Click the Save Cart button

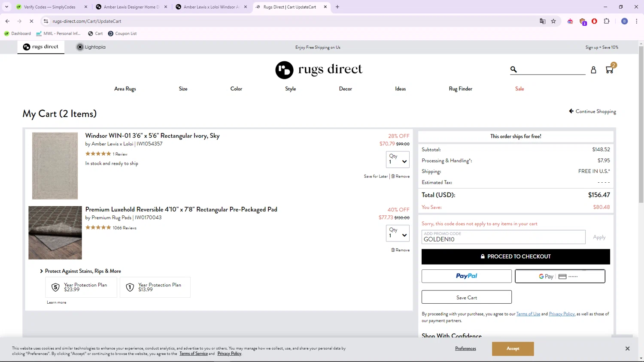(x=467, y=297)
